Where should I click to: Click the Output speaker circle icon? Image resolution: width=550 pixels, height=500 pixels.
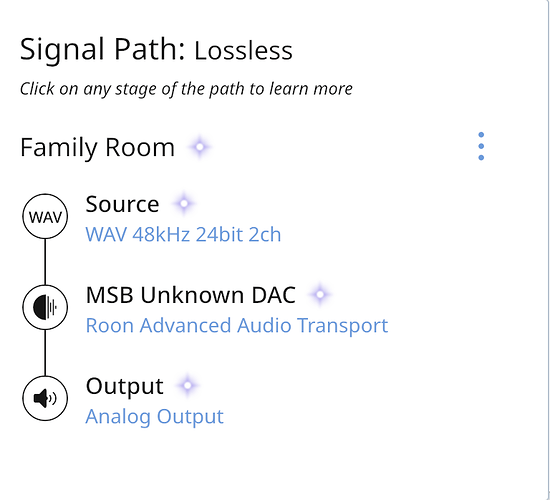[45, 398]
